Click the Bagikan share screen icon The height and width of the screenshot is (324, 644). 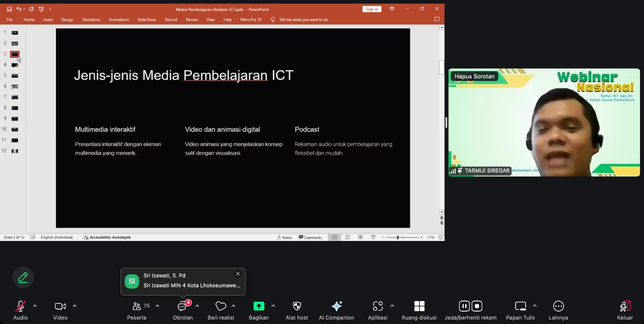click(x=259, y=306)
